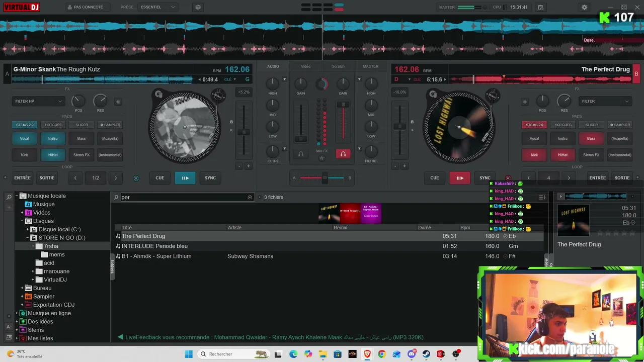644x362 pixels.
Task: Toggle Kick stem pad on deck B
Action: (534, 155)
